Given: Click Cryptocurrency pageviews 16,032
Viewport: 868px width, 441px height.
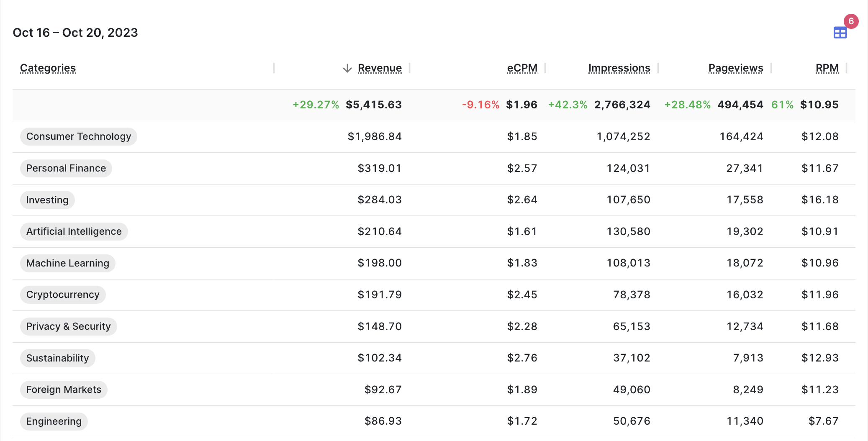Looking at the screenshot, I should coord(745,295).
